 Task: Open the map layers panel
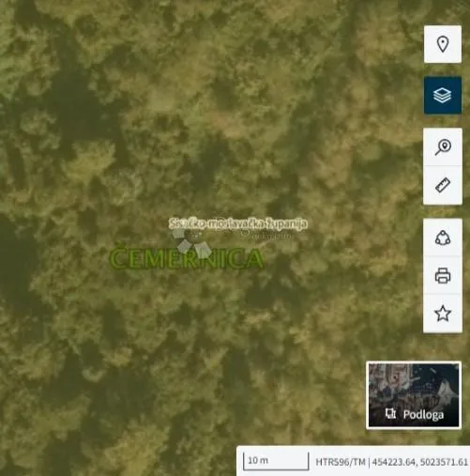coord(443,95)
